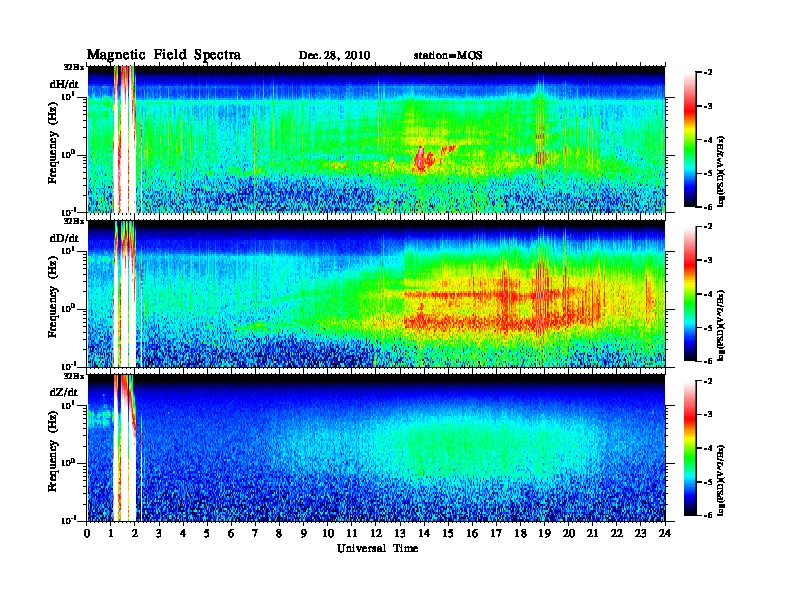Click the dZ/dt panel color bar
The width and height of the screenshot is (792, 612).
click(690, 448)
